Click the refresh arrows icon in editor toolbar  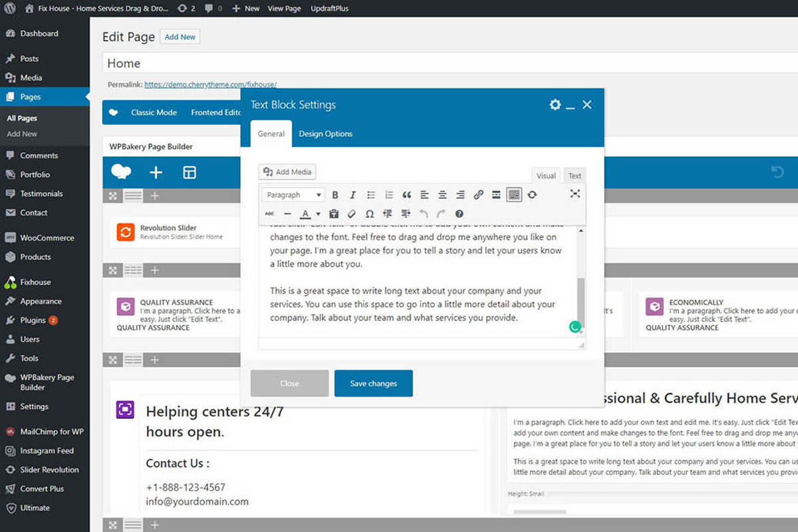531,195
